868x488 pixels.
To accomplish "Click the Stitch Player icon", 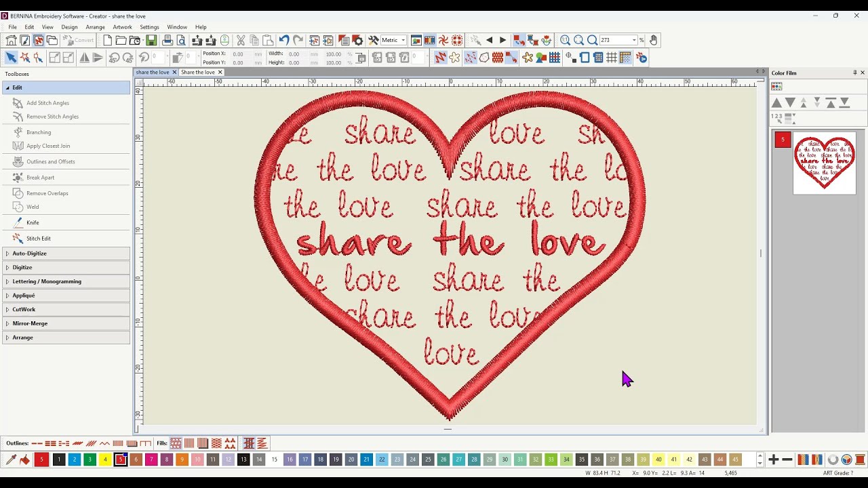I will (642, 58).
